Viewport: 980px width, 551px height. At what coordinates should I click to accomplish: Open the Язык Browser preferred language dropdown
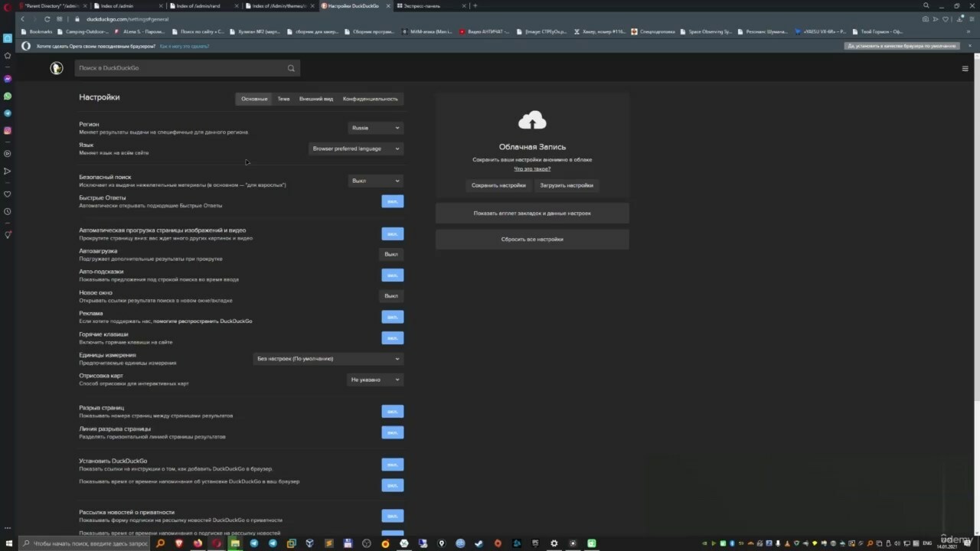pyautogui.click(x=356, y=148)
